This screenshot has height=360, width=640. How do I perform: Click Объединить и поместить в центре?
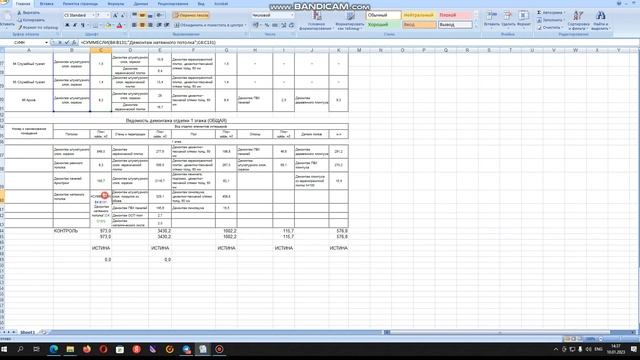pos(210,25)
